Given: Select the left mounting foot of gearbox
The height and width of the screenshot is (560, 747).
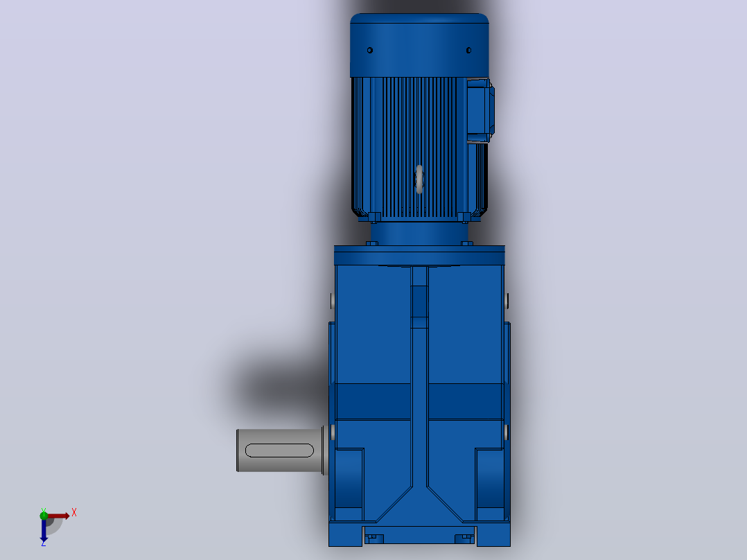Looking at the screenshot, I should 345,534.
